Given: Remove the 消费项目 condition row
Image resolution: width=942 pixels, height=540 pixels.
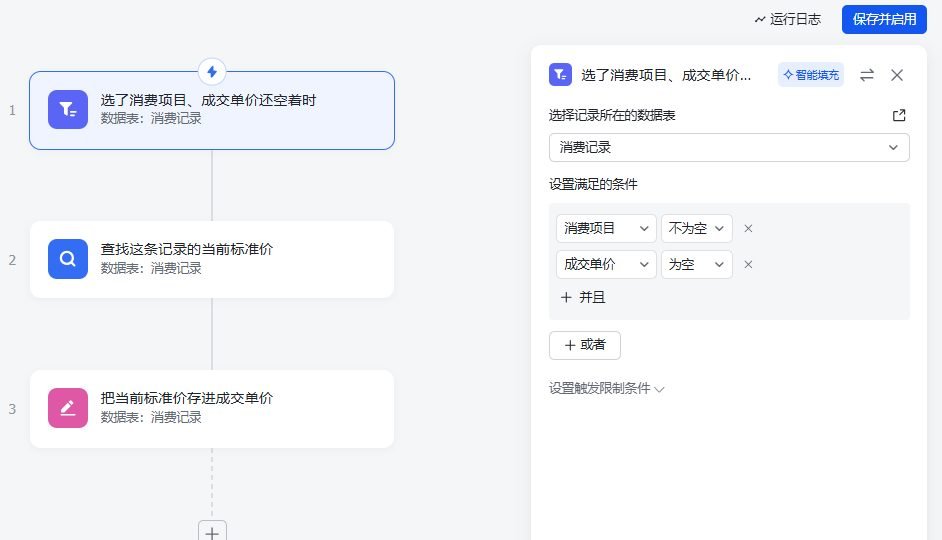Looking at the screenshot, I should tap(748, 228).
